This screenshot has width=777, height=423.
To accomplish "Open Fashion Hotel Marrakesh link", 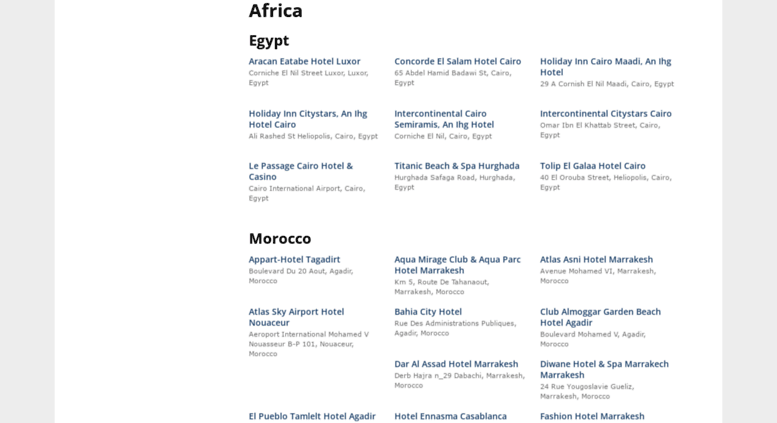I will (x=592, y=416).
